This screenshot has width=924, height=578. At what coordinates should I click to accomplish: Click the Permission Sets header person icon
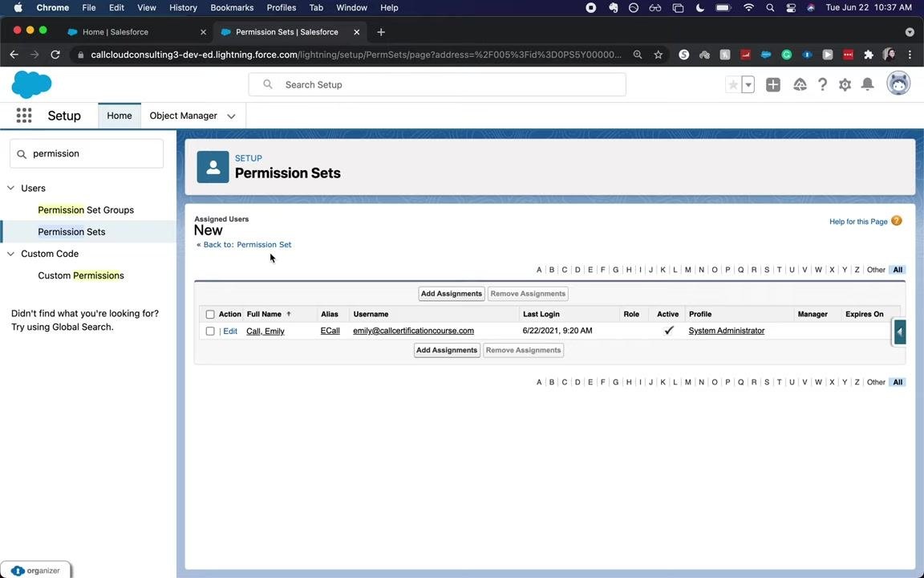(x=213, y=167)
